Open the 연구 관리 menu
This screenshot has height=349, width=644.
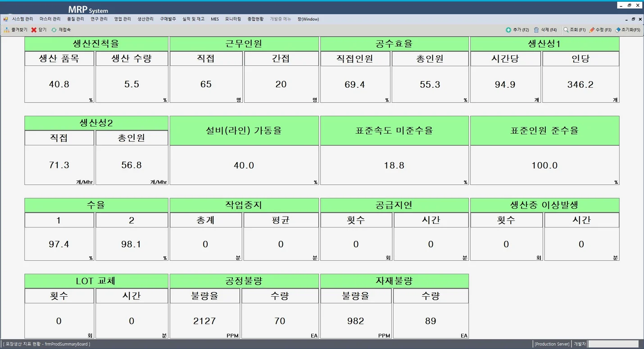(x=99, y=19)
